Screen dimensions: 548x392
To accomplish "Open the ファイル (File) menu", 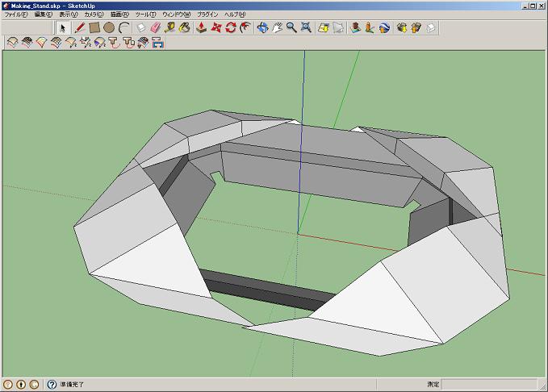I will pyautogui.click(x=15, y=15).
